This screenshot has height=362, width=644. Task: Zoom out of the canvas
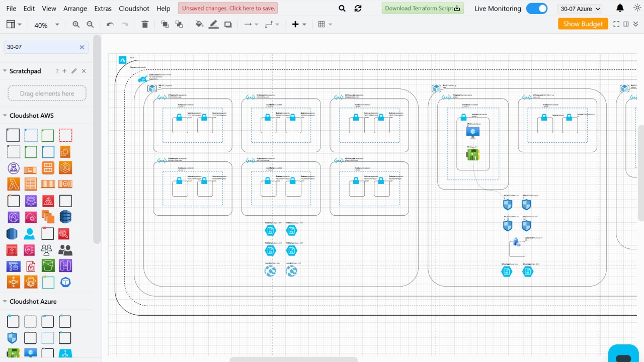pyautogui.click(x=90, y=24)
